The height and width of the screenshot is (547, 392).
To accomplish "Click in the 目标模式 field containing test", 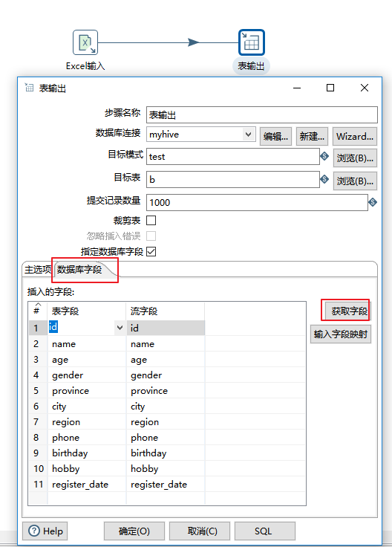I will [x=233, y=156].
